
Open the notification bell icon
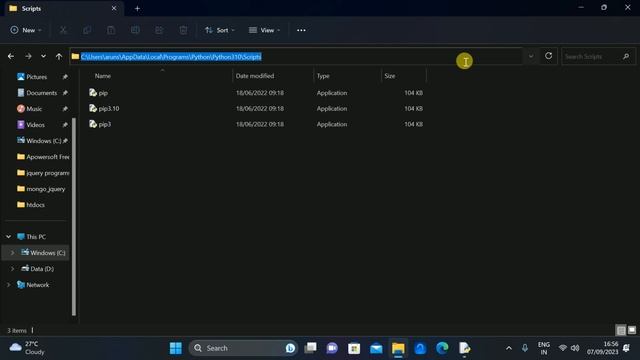pos(627,348)
